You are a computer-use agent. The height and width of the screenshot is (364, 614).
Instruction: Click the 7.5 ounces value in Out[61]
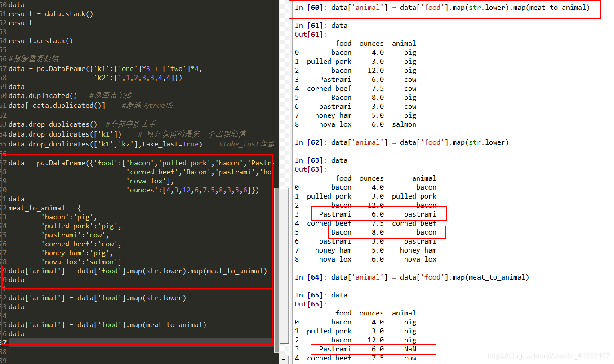pyautogui.click(x=378, y=88)
